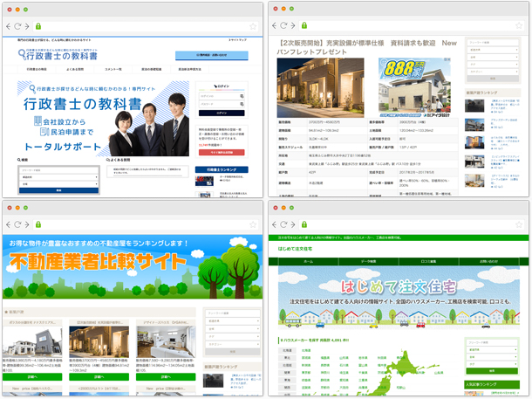Click night townhouse photo in listing
Viewport: 532px width, 399px height.
(x=320, y=87)
